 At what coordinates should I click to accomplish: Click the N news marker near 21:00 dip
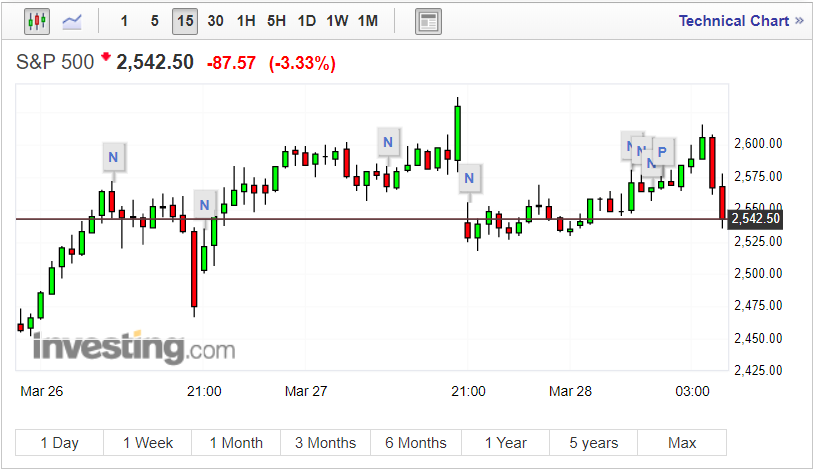pyautogui.click(x=204, y=207)
